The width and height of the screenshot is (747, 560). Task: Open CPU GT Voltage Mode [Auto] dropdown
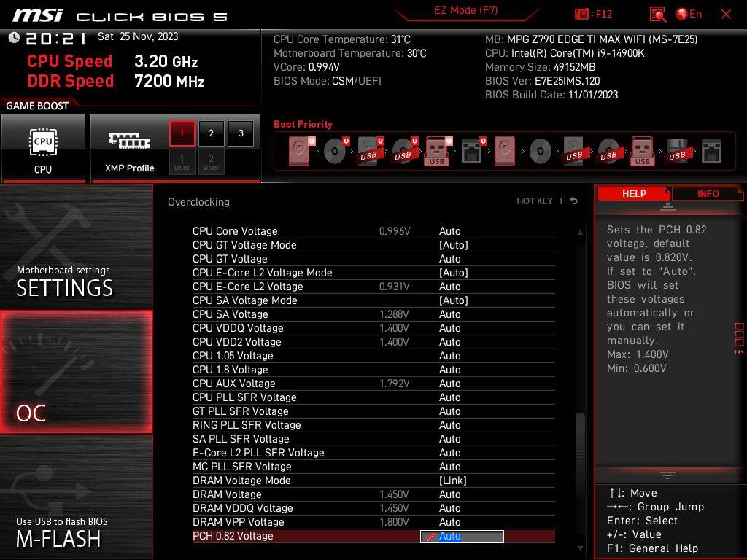point(453,245)
